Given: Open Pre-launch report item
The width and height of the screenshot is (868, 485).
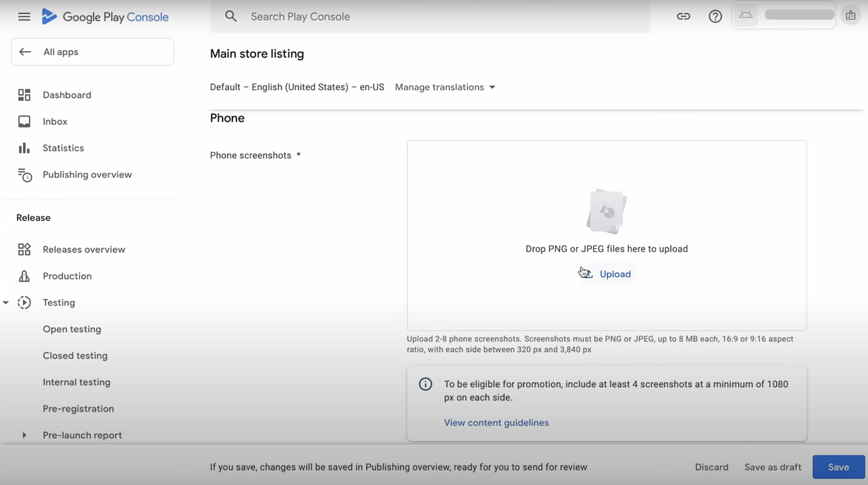Looking at the screenshot, I should 82,435.
